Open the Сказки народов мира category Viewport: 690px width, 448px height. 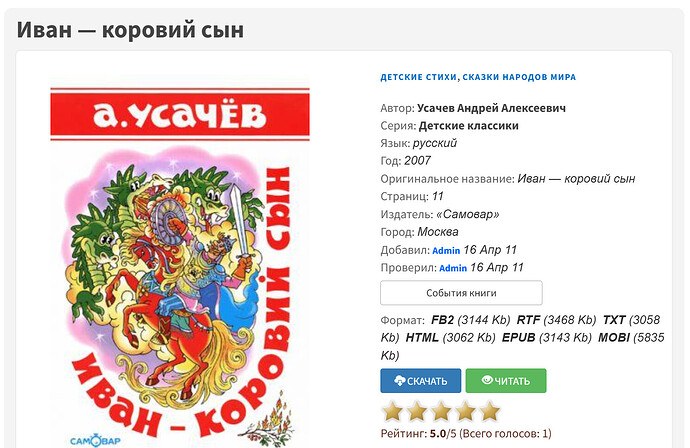click(x=519, y=77)
